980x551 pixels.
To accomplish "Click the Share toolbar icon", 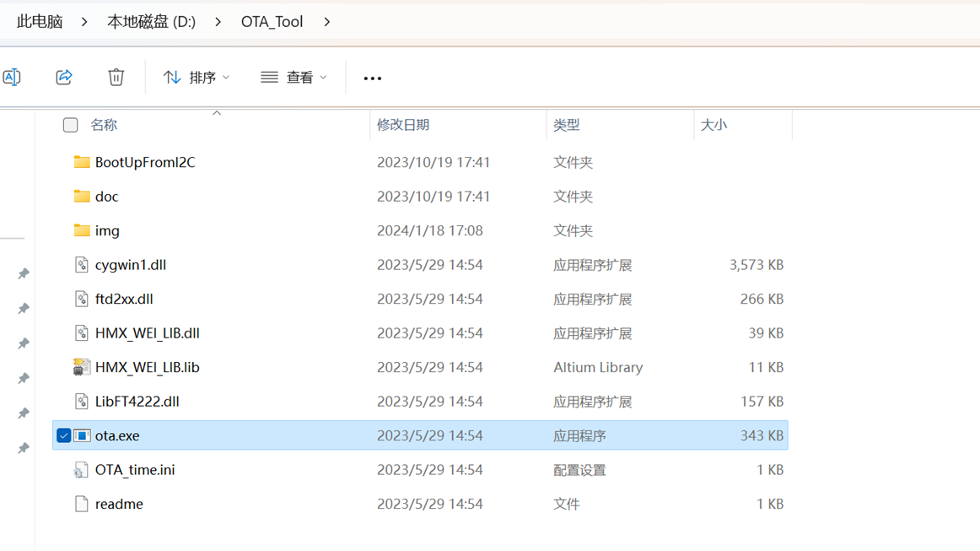I will click(64, 78).
